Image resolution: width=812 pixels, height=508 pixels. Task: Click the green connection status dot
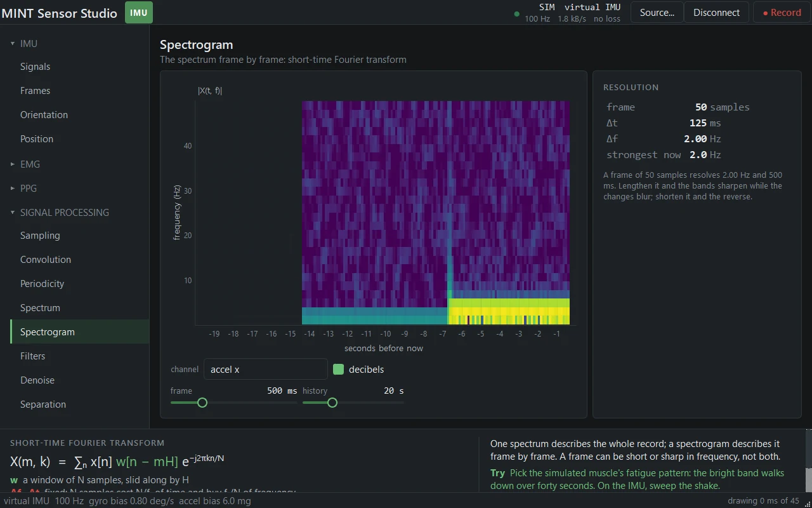coord(516,13)
